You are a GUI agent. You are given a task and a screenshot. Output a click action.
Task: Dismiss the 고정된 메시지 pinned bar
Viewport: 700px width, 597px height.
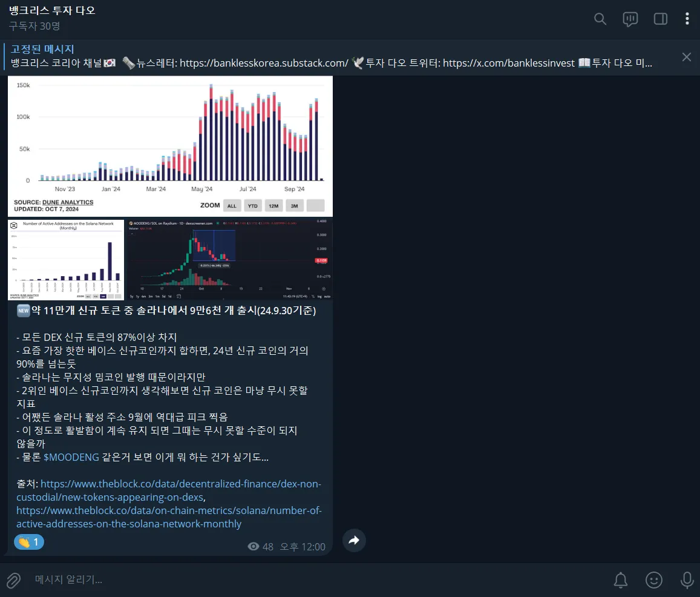click(x=686, y=56)
